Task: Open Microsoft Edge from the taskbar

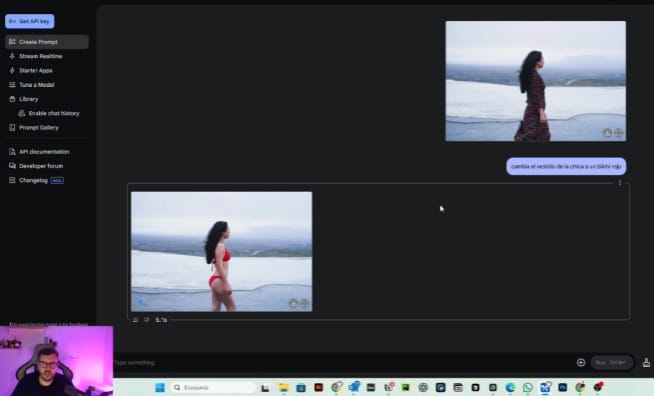Action: coord(510,388)
